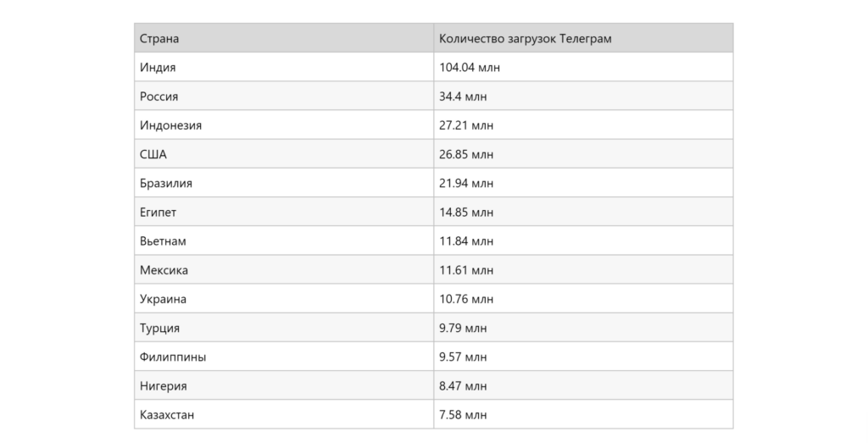The image size is (868, 448).
Task: Click the Вьетнам cell
Action: pos(284,241)
